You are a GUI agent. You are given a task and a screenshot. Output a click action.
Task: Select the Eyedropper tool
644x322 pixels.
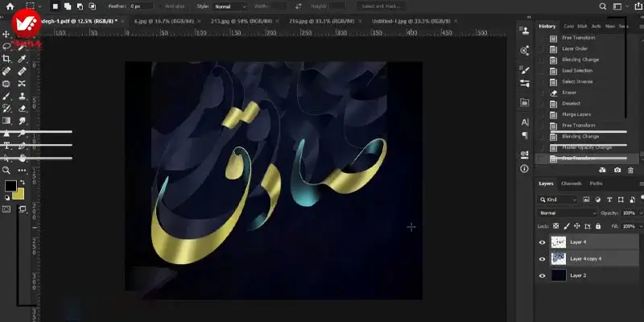pyautogui.click(x=23, y=59)
